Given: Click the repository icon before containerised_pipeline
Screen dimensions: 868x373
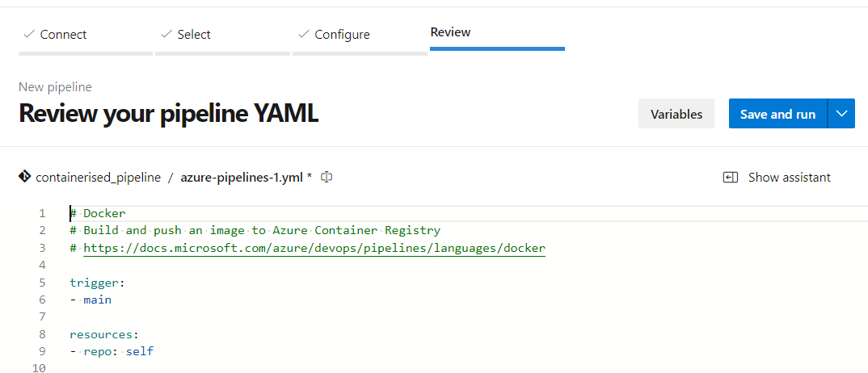Looking at the screenshot, I should (25, 177).
